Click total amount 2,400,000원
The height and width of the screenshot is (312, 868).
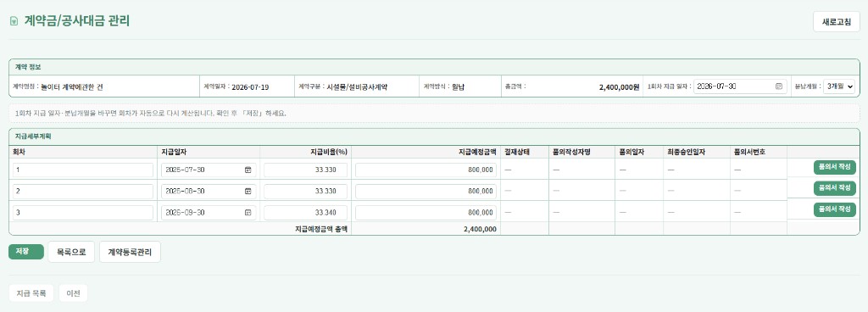[619, 86]
